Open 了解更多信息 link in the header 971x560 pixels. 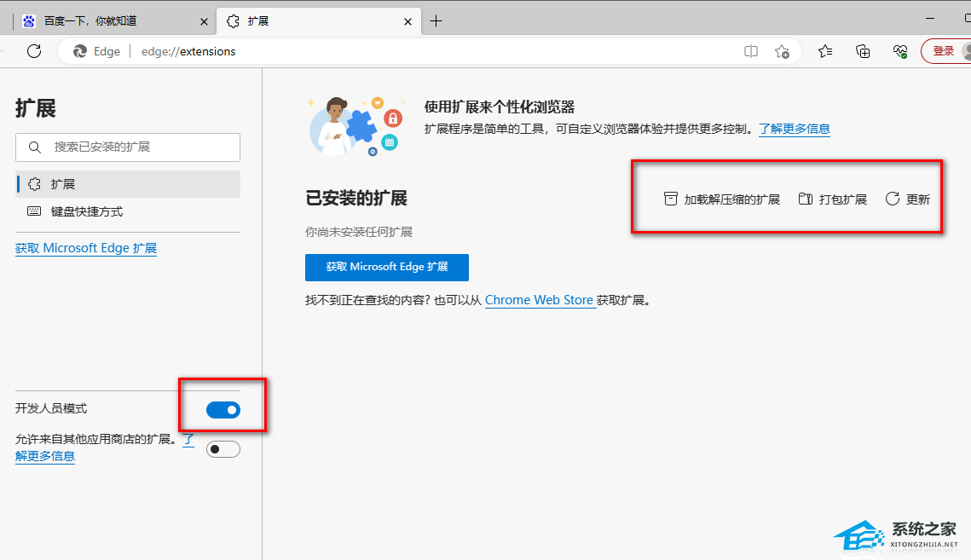pyautogui.click(x=795, y=129)
